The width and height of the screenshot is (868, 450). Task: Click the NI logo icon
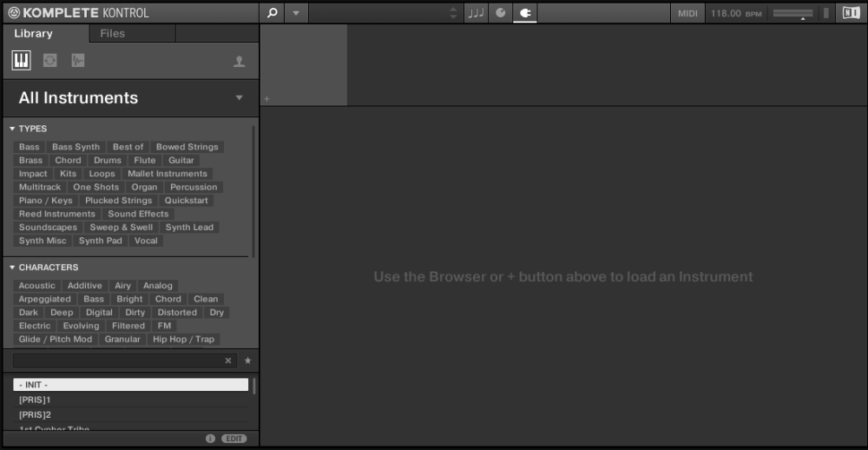pos(851,13)
